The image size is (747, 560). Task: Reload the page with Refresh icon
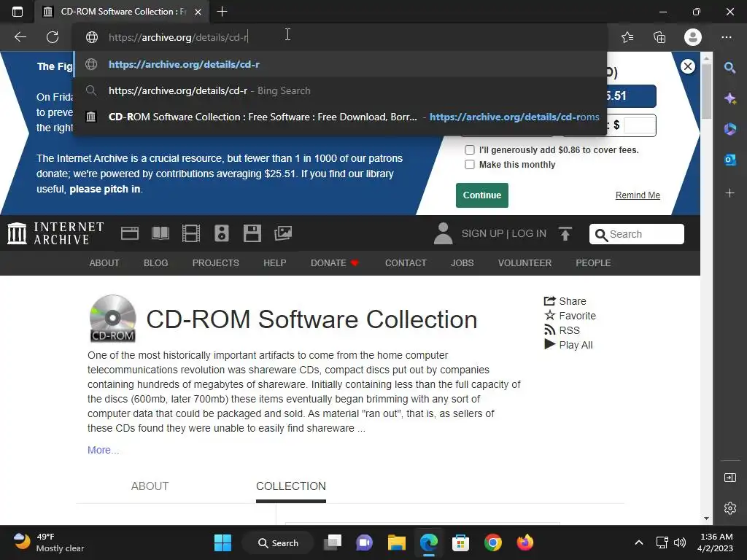[x=53, y=37]
